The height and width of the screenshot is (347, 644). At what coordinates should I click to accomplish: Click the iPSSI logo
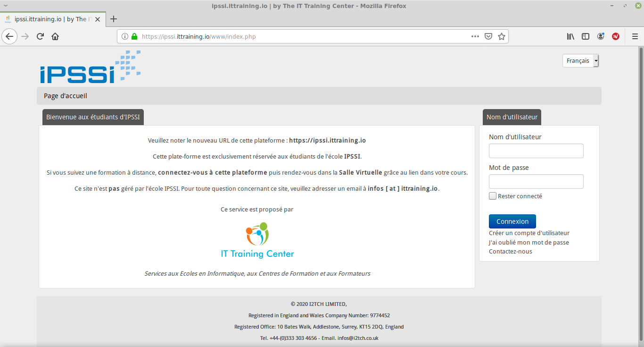click(x=90, y=67)
